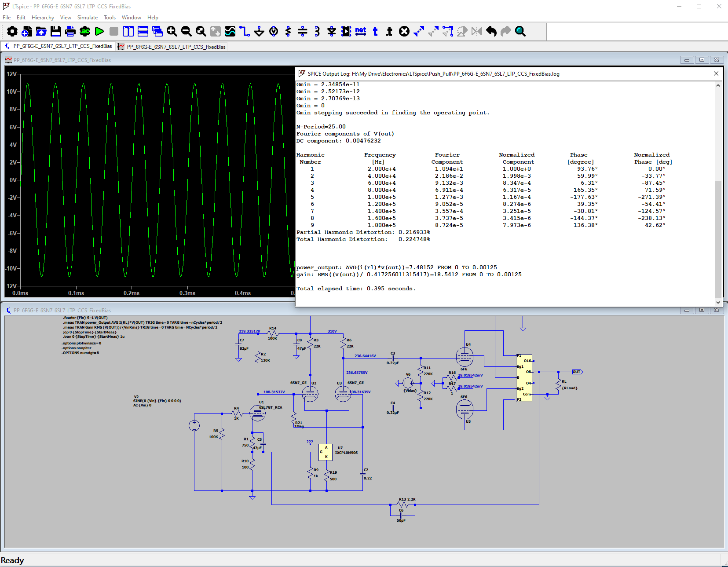Screen dimensions: 728x567
Task: Select the Duplicate tool
Action: click(419, 31)
